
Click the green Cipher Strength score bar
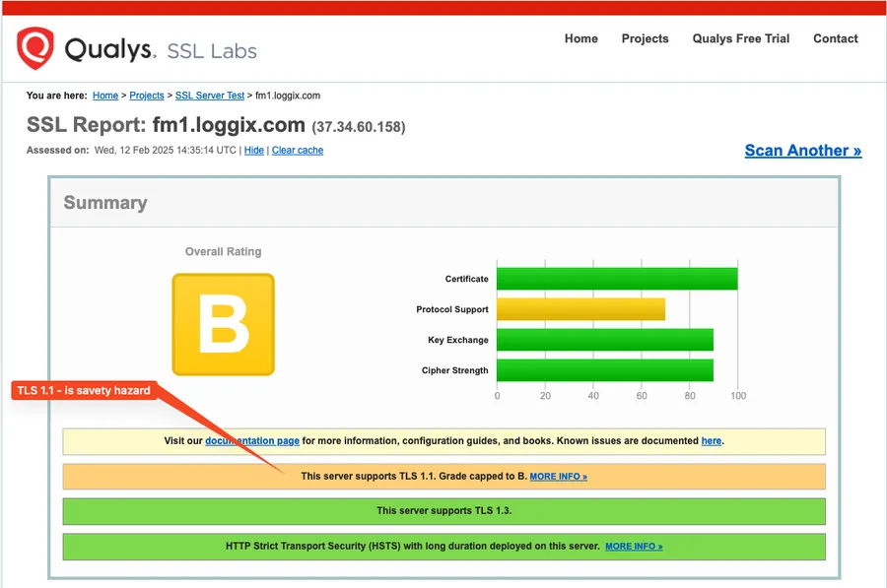pos(605,370)
